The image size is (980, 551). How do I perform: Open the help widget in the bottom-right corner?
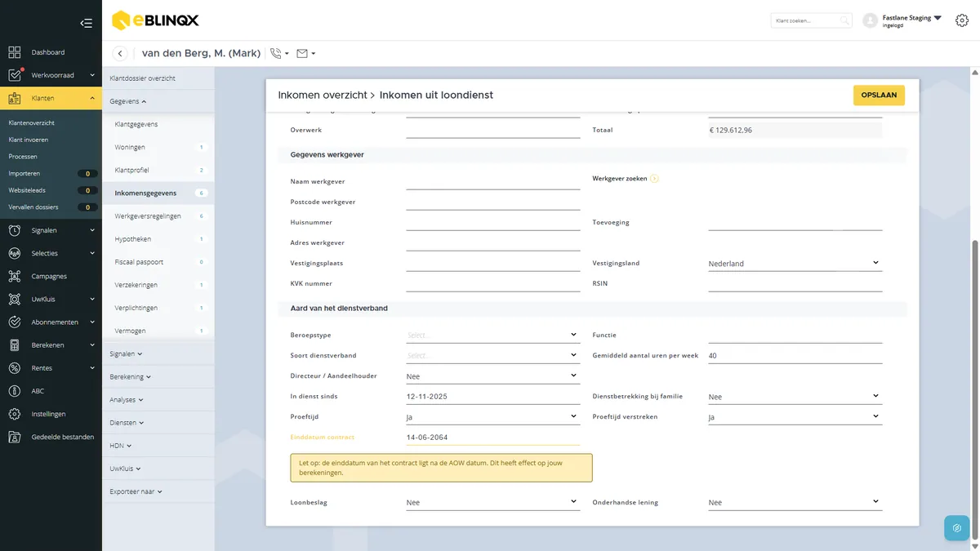point(957,528)
